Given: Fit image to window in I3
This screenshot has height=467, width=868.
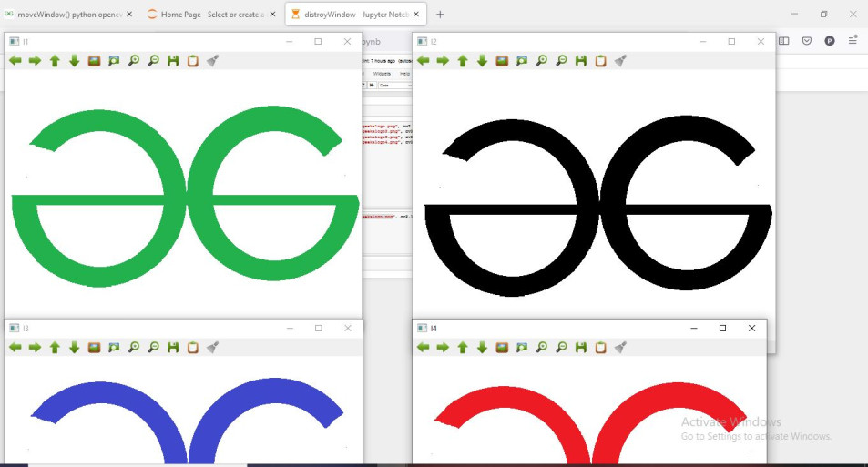Looking at the screenshot, I should click(114, 348).
